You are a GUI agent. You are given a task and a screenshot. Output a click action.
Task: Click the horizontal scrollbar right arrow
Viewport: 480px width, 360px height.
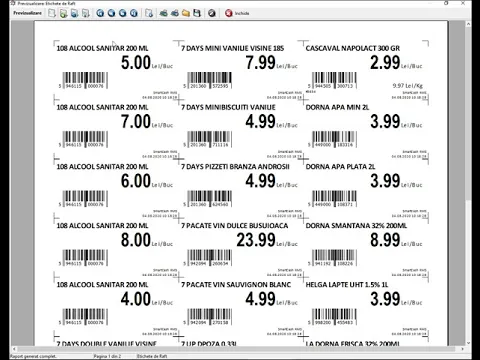(x=462, y=349)
